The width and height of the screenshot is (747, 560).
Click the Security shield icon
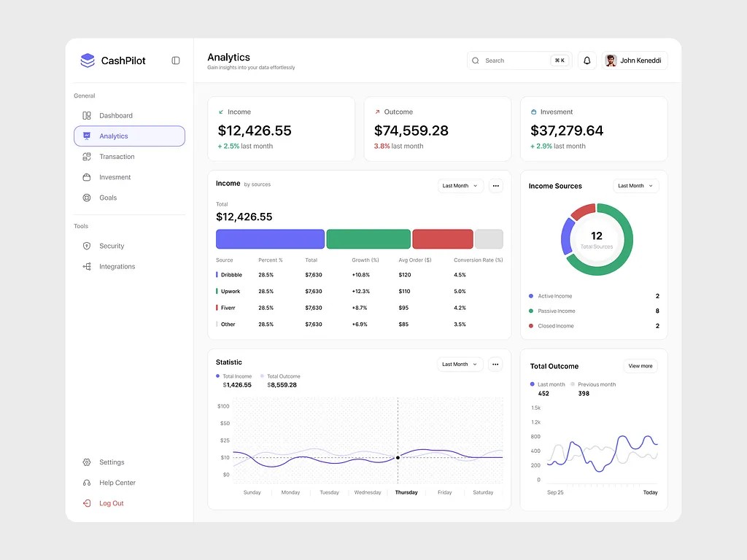point(87,246)
